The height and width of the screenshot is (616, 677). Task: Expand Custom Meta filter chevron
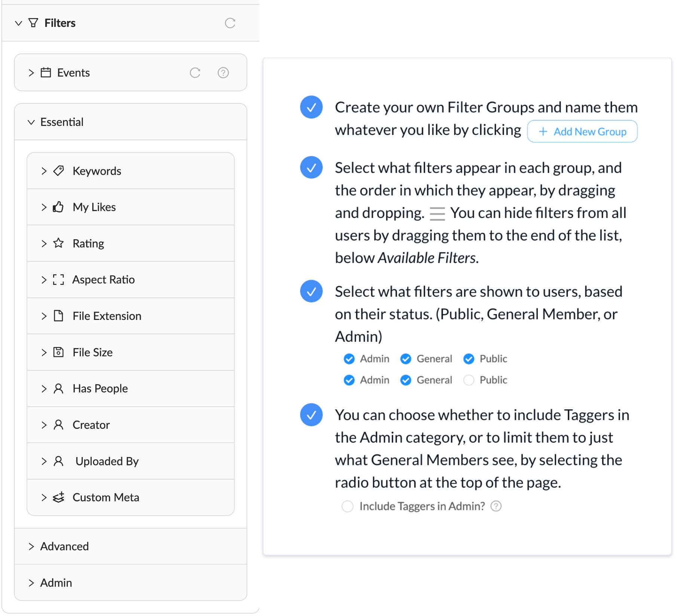click(44, 498)
